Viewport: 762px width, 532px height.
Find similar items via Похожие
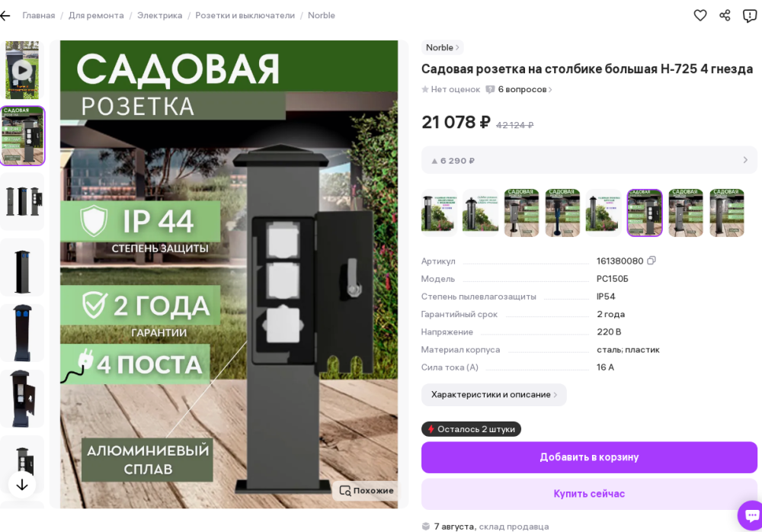[367, 490]
